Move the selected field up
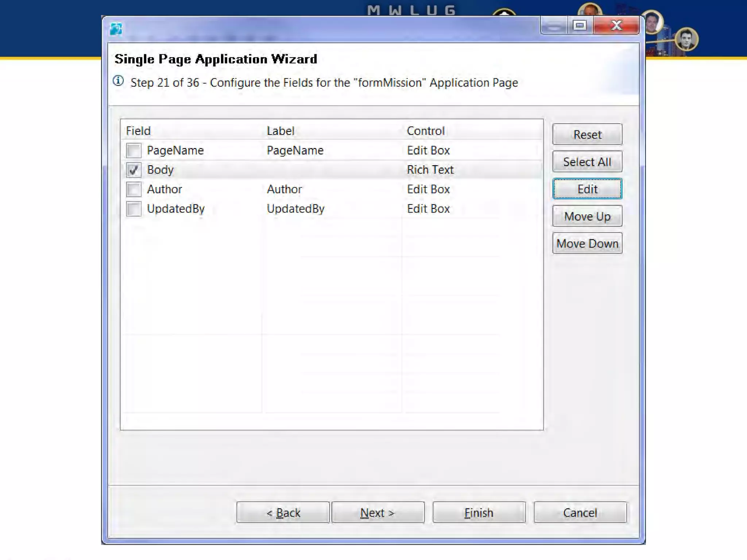Image resolution: width=747 pixels, height=560 pixels. point(587,217)
